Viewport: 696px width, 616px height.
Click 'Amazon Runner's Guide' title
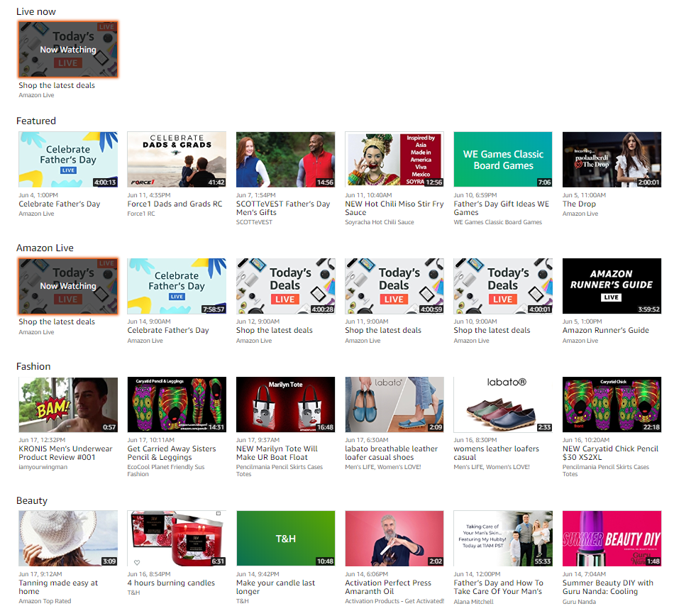click(x=606, y=331)
